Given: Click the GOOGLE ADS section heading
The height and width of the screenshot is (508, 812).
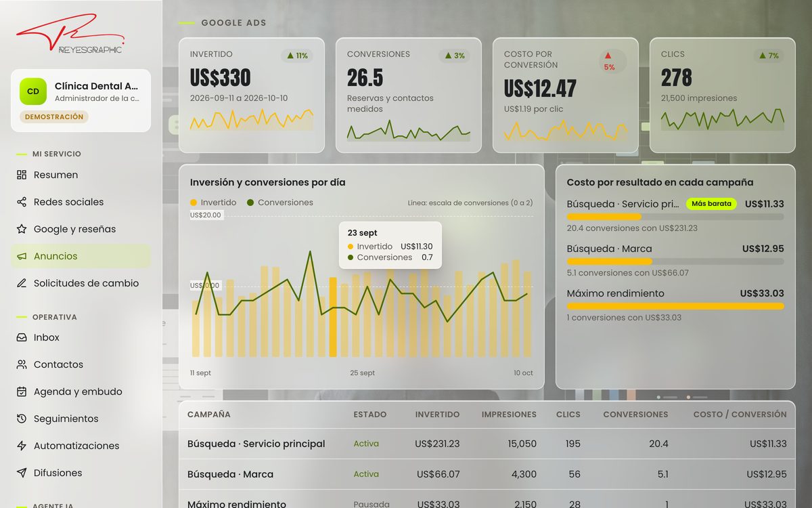Looking at the screenshot, I should (233, 23).
